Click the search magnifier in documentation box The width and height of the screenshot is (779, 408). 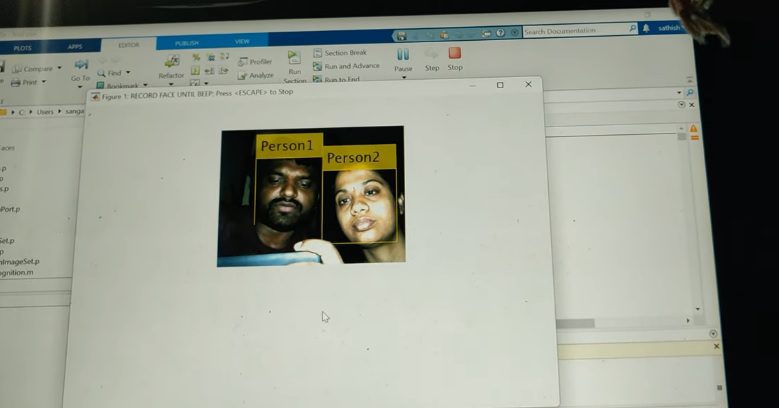tap(632, 28)
